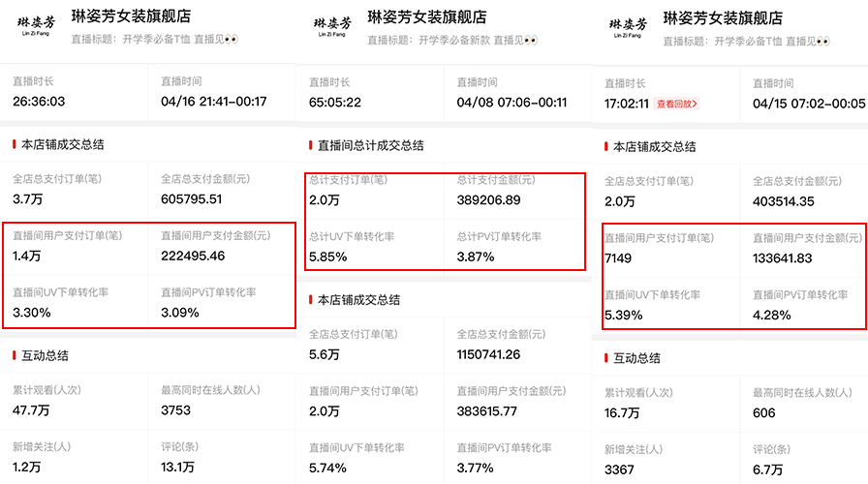Tap the shop logo in the 17:02:11 panel
Image resolution: width=868 pixels, height=484 pixels.
[x=628, y=28]
